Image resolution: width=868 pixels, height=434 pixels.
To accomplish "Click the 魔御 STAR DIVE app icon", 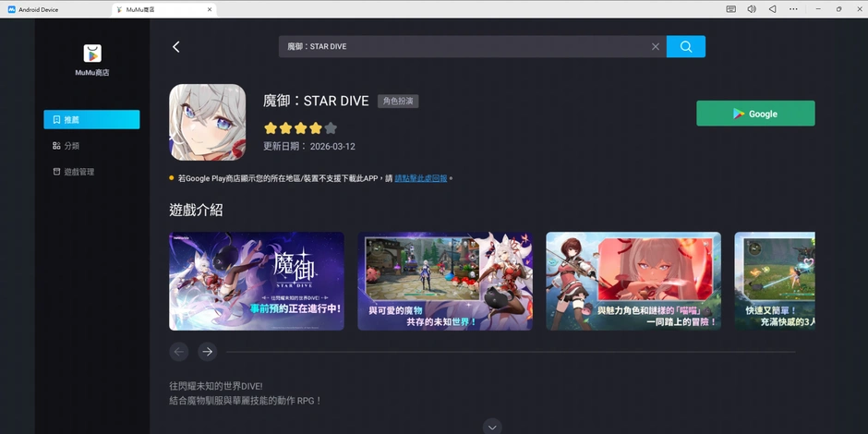I will point(208,122).
